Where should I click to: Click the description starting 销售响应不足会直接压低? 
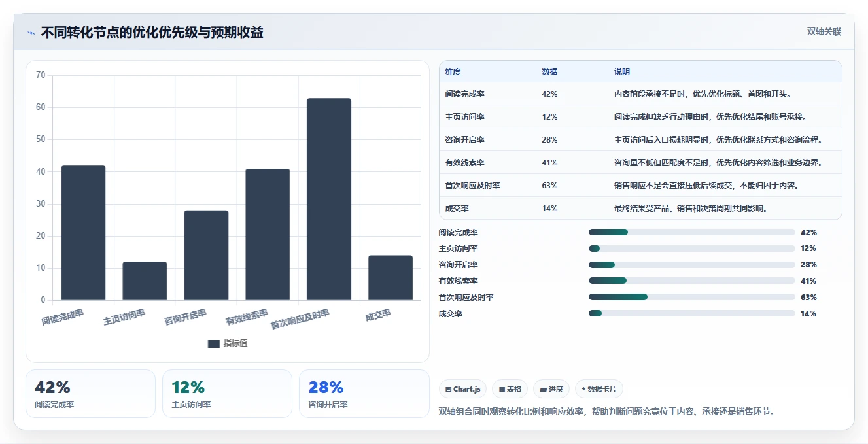click(x=706, y=186)
